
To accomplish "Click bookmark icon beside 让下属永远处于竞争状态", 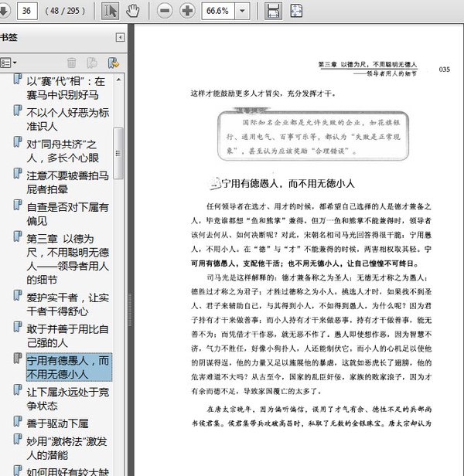I will click(x=18, y=389).
